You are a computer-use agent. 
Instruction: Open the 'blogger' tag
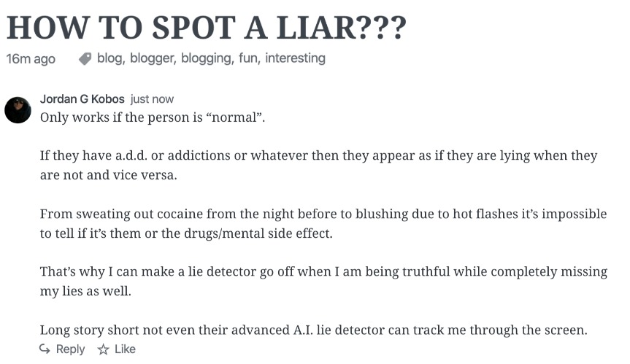click(x=153, y=58)
